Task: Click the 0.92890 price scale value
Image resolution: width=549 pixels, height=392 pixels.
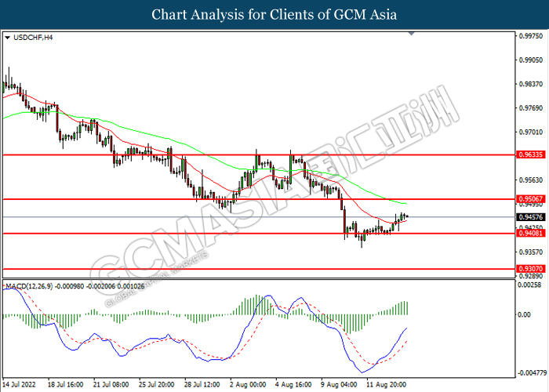Action: coord(531,276)
